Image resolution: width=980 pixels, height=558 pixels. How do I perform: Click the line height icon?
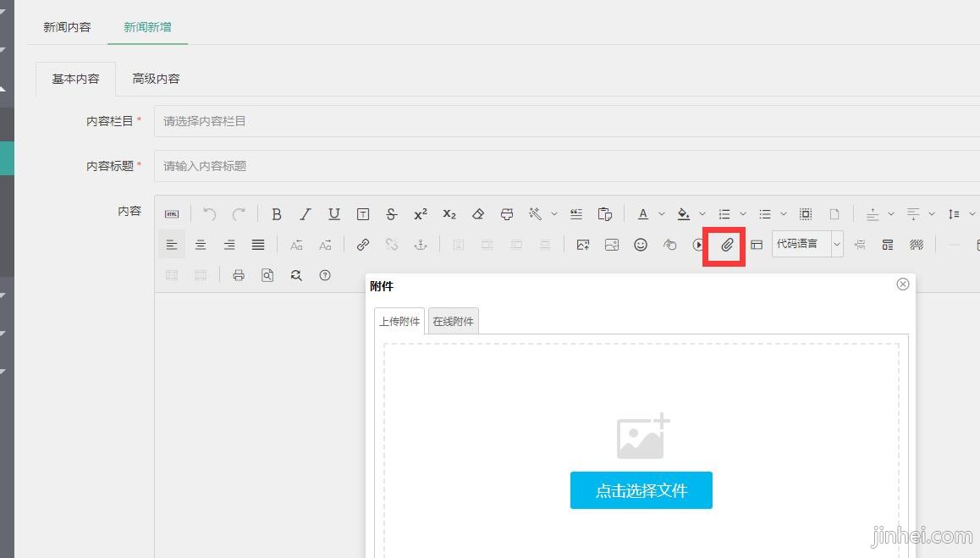pyautogui.click(x=954, y=214)
